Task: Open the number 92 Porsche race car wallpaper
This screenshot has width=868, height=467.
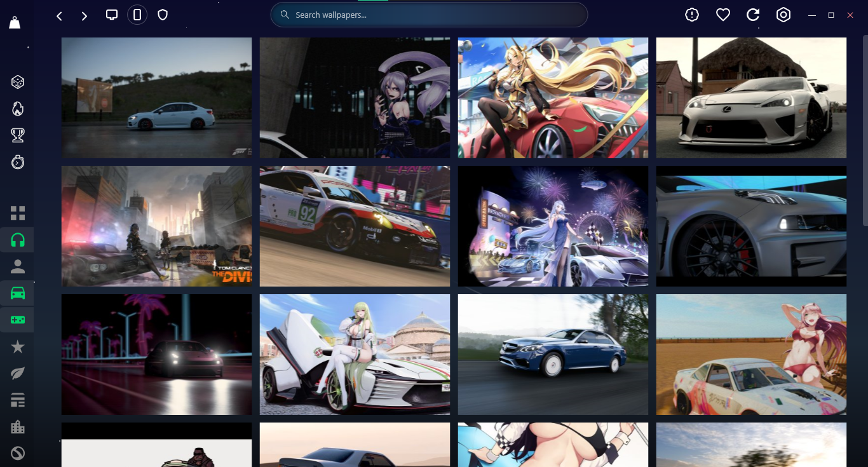Action: tap(355, 226)
